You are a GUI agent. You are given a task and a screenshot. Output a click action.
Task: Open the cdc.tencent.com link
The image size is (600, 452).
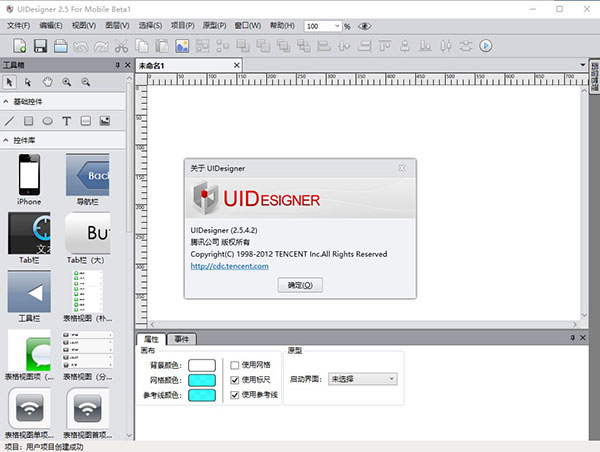[230, 266]
